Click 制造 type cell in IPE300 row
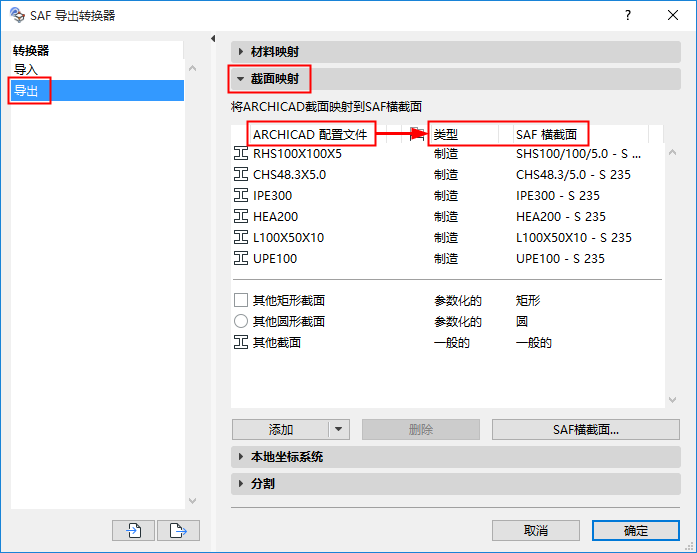 pos(446,196)
